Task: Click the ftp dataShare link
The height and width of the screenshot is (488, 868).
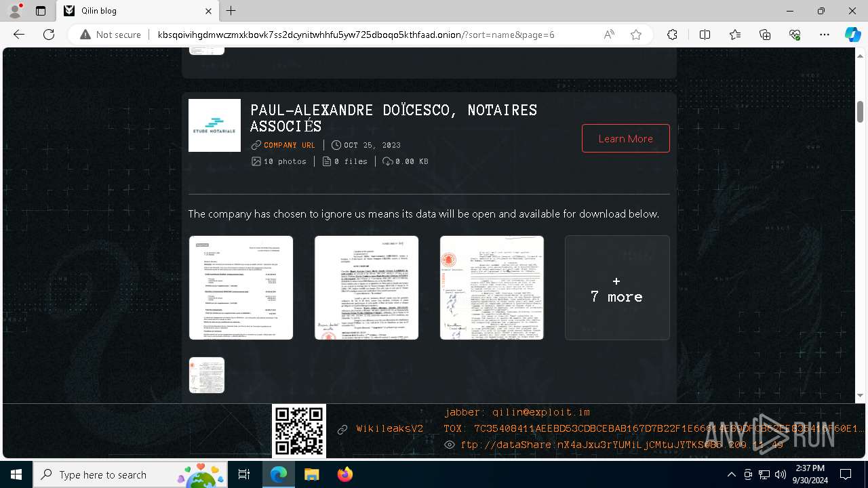Action: 622,445
